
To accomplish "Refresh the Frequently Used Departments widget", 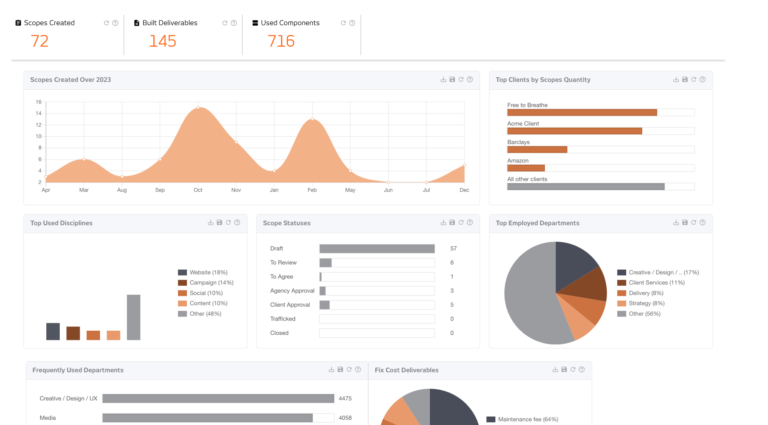I will point(349,370).
